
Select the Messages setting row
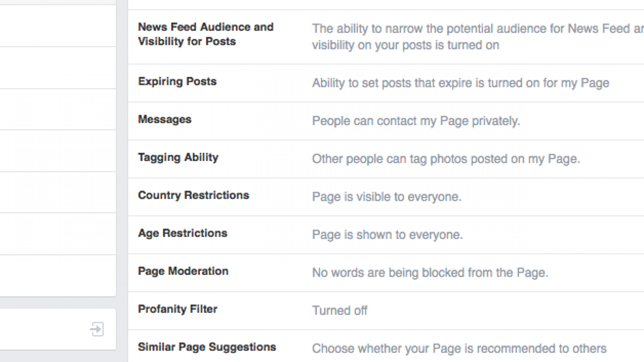(386, 121)
